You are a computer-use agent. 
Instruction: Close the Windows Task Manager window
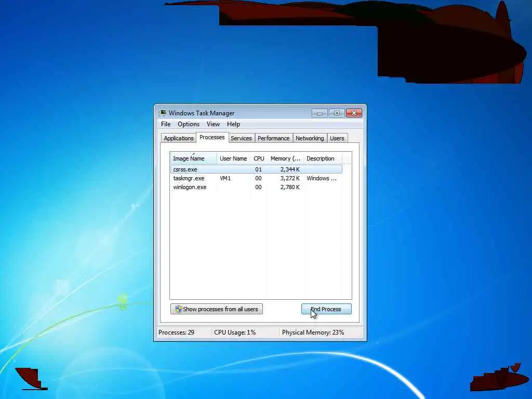354,113
